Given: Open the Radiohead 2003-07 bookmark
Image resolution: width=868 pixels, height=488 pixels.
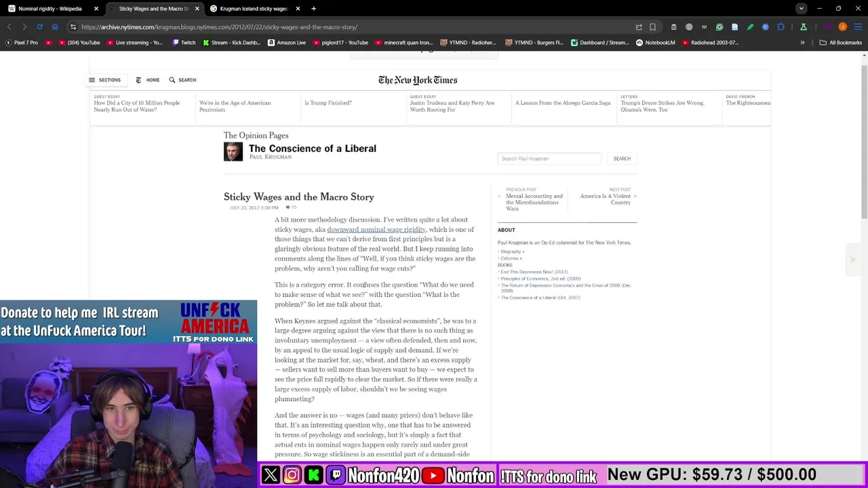Looking at the screenshot, I should coord(709,43).
